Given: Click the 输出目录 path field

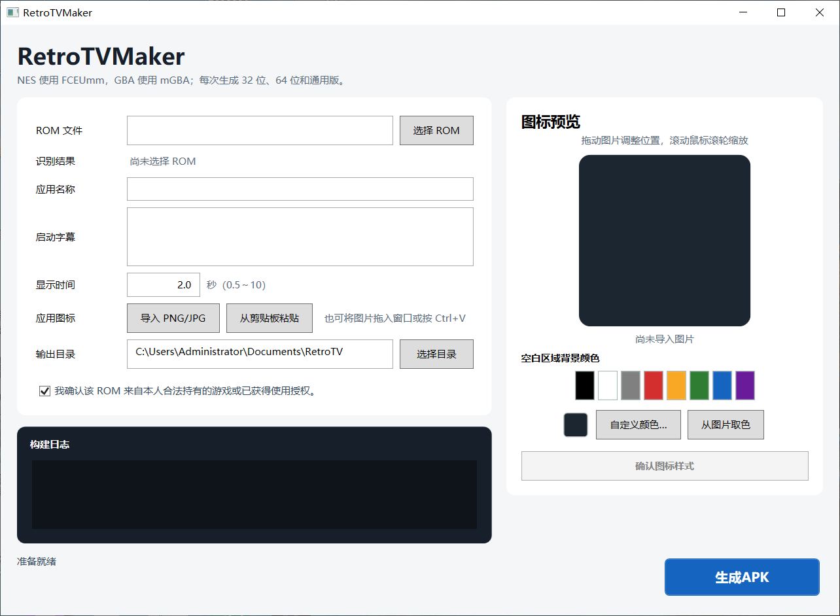Looking at the screenshot, I should pyautogui.click(x=260, y=354).
